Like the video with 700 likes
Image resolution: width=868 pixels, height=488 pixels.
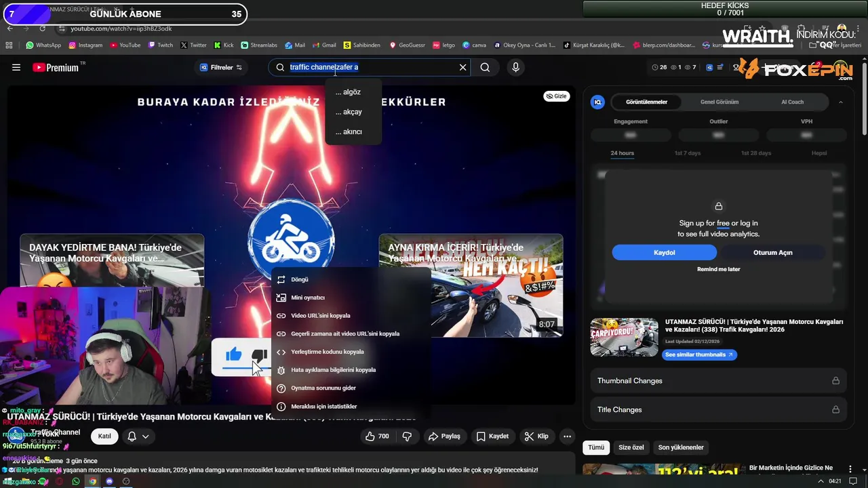coord(377,436)
